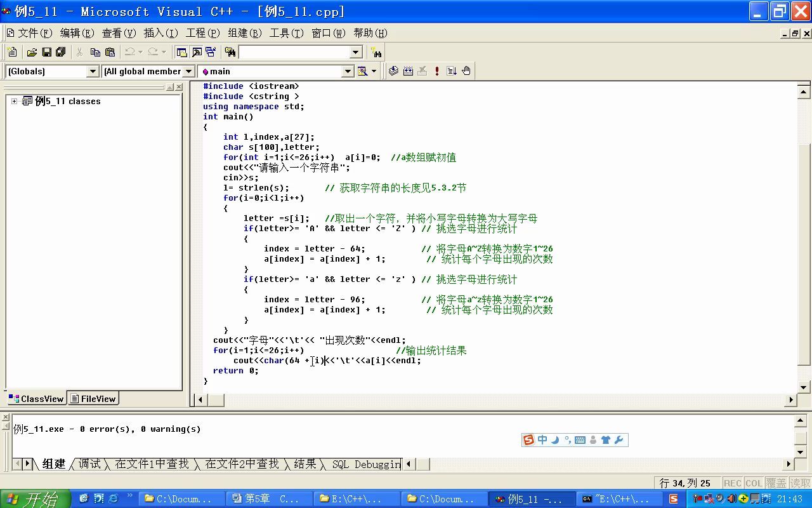The height and width of the screenshot is (508, 812).
Task: Expand the 例5_11 classes tree node
Action: (15, 101)
